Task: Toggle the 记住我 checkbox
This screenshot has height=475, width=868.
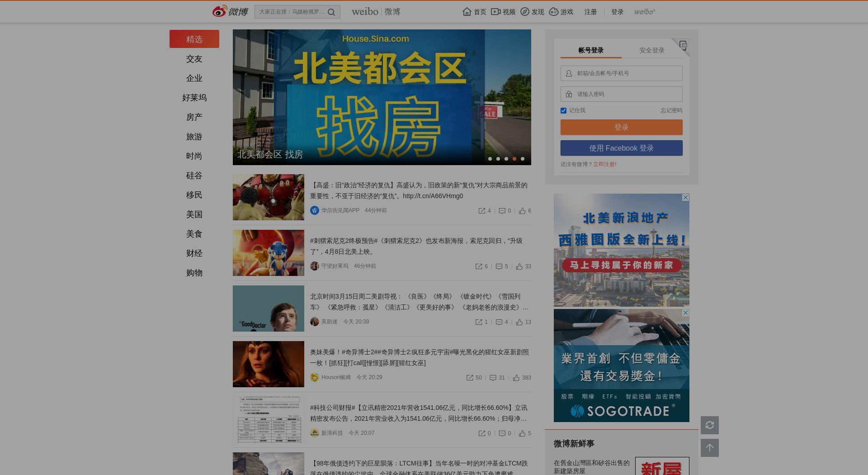Action: [x=564, y=110]
